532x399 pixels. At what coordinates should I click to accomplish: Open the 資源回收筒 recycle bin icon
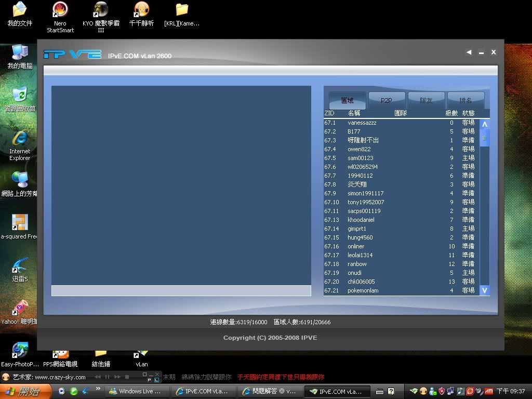pos(20,95)
